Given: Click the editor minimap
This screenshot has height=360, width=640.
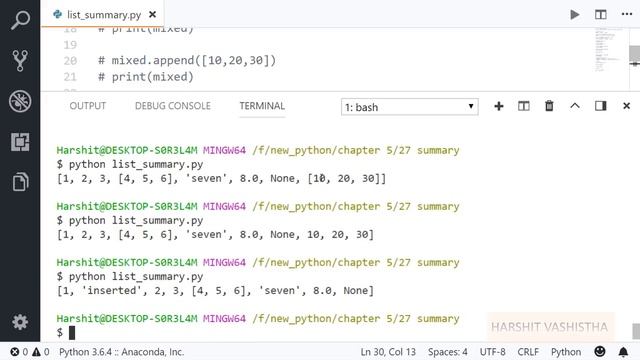Looking at the screenshot, I should 608,50.
